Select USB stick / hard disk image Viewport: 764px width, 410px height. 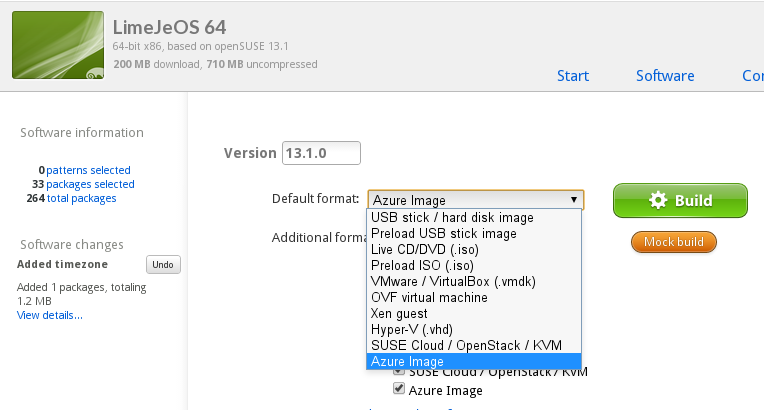click(452, 217)
